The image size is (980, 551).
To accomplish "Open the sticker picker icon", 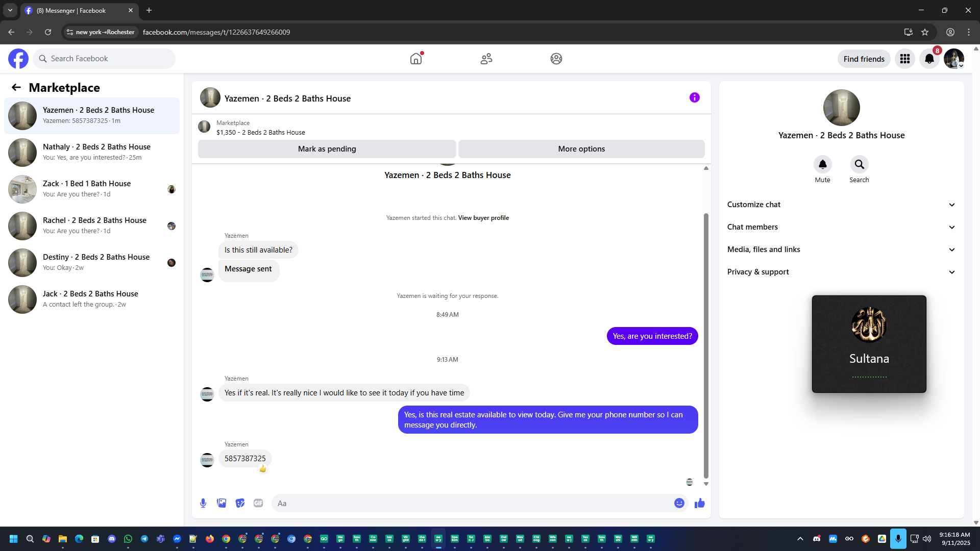I will click(240, 503).
